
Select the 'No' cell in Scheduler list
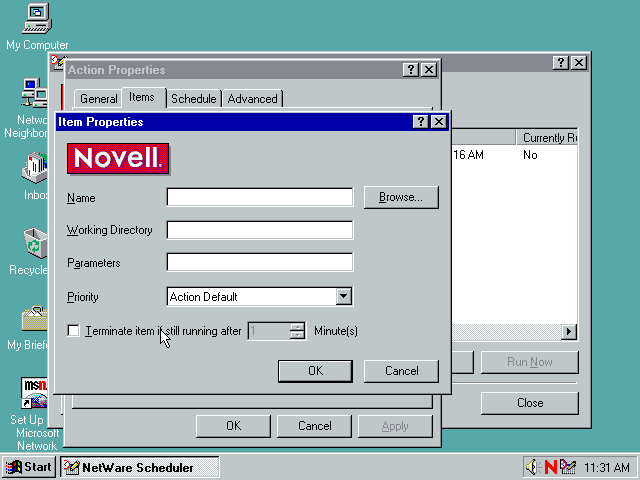click(x=530, y=155)
